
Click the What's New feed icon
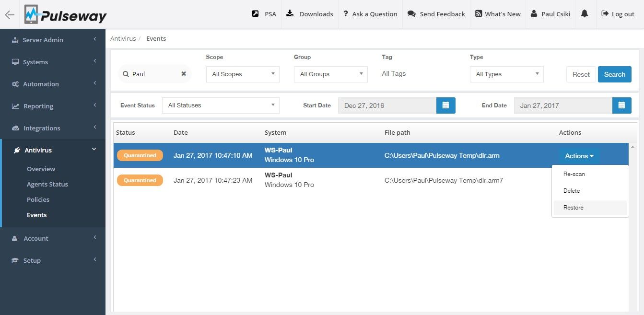pos(479,14)
